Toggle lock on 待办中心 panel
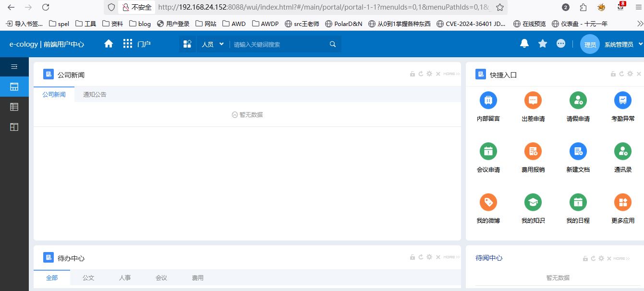 [x=412, y=257]
